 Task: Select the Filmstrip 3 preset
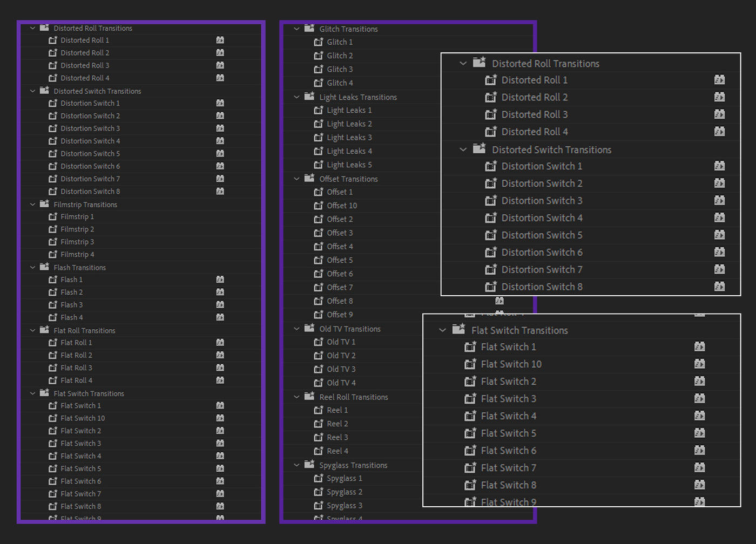(77, 242)
